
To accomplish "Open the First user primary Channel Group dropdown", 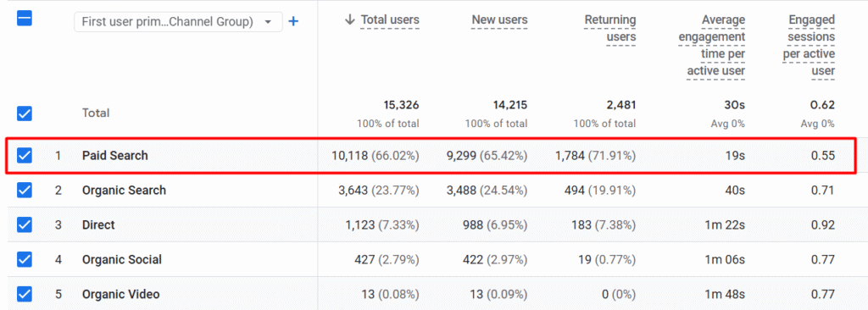I will [178, 22].
